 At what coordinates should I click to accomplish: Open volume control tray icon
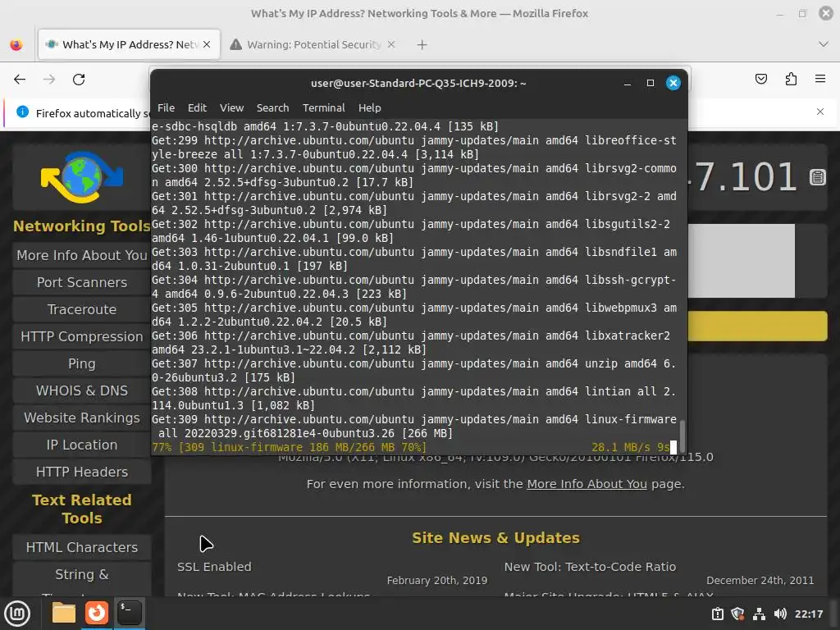pyautogui.click(x=780, y=614)
